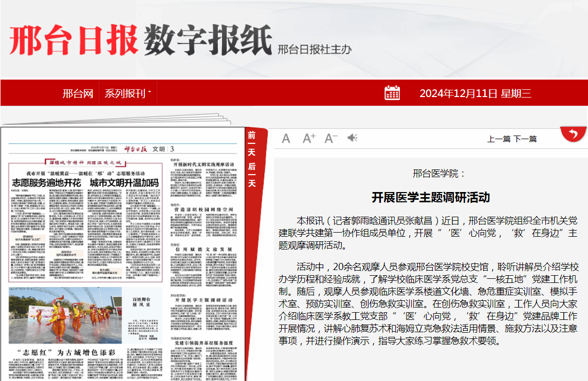This screenshot has width=588, height=381.
Task: Click the date 2024年12月11日 星期三
Action: tap(475, 93)
